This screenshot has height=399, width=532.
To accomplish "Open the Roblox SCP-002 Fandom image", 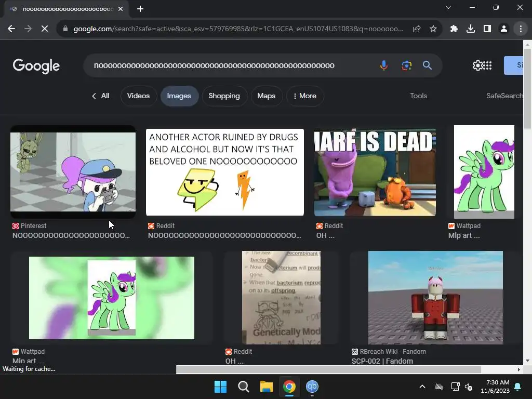I will pos(435,298).
